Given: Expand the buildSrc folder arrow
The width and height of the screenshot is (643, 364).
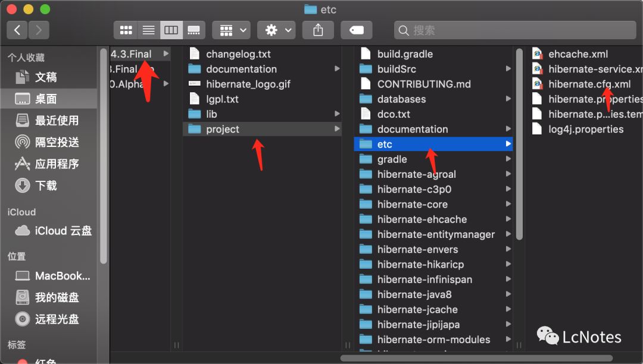Looking at the screenshot, I should pos(508,69).
